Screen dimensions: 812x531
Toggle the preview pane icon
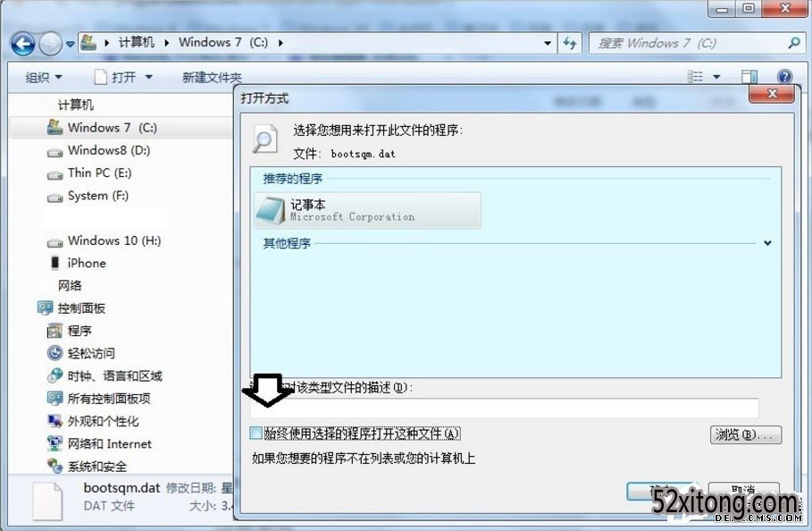click(749, 77)
